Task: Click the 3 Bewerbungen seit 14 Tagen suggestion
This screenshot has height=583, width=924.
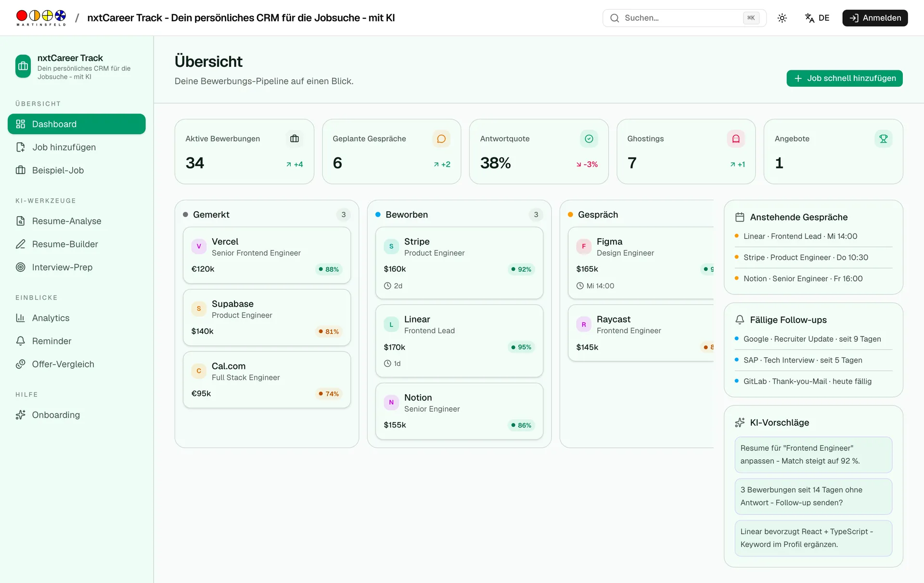Action: point(813,496)
